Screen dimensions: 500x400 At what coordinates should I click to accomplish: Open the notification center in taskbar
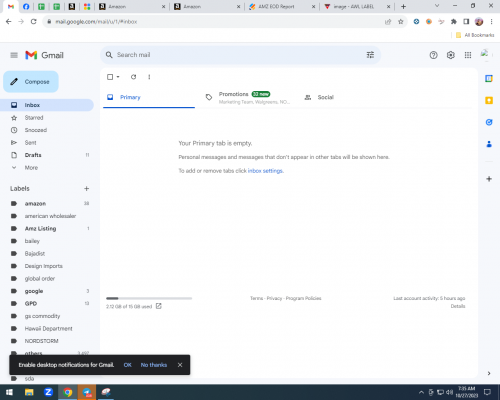click(487, 392)
